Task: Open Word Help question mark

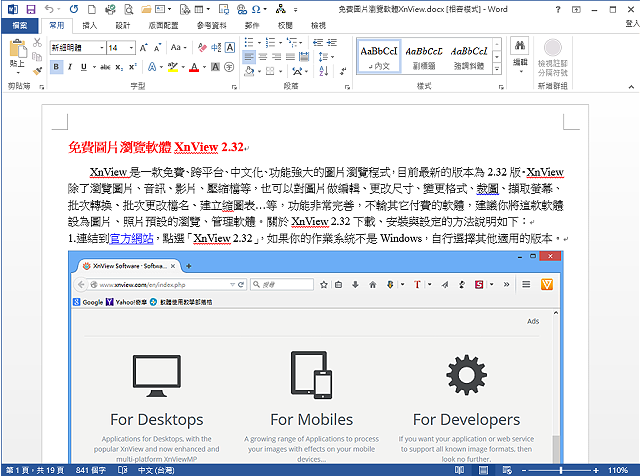Action: pos(558,9)
